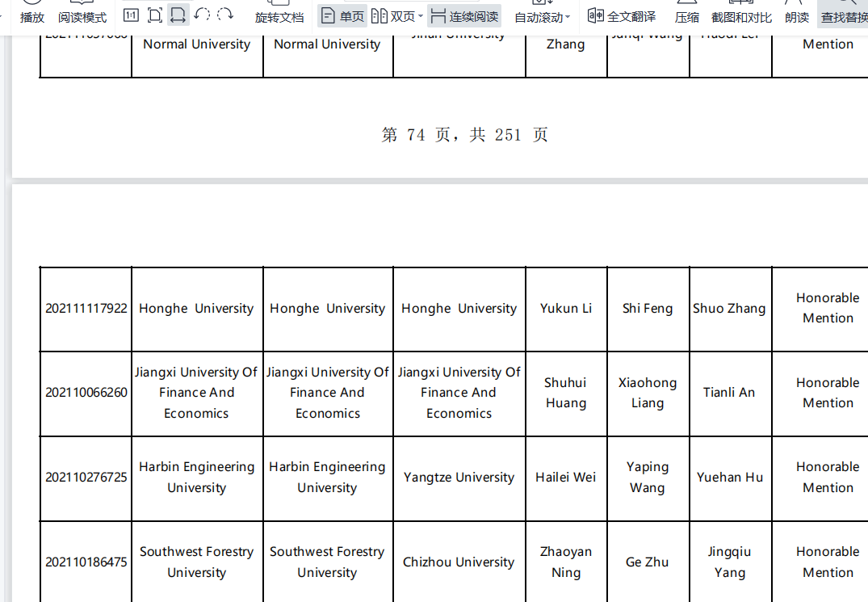Click Honorable Mention in the Yukun Li row
Screen dimensions: 868x602
click(828, 308)
